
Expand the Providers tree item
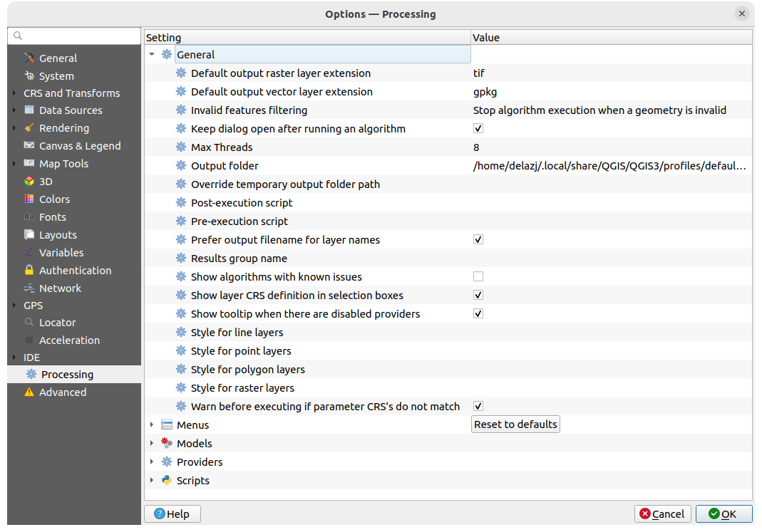tap(151, 461)
